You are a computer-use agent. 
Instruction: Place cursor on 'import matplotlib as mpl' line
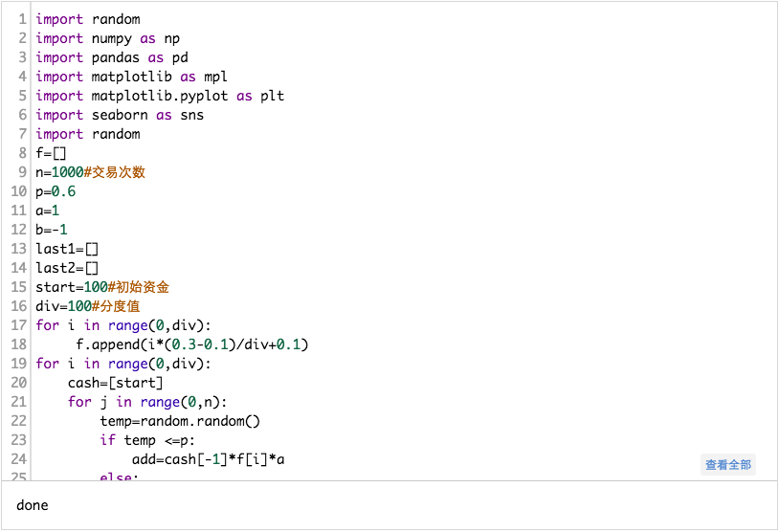click(131, 77)
